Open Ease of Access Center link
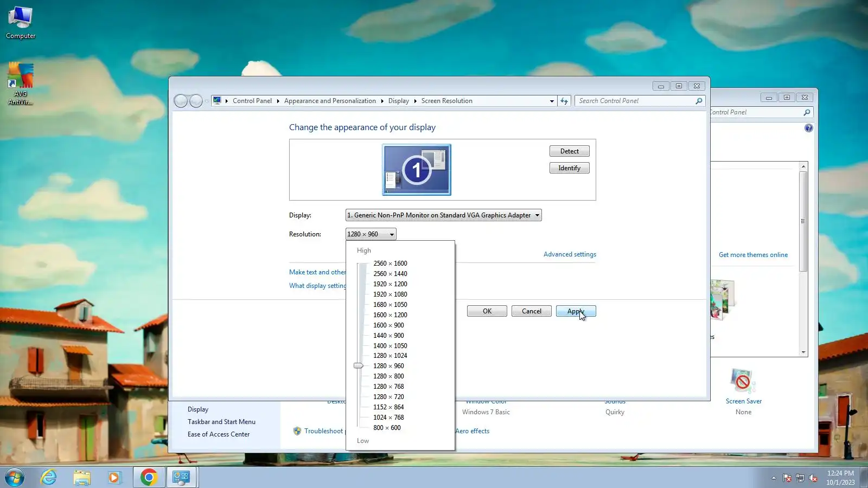Viewport: 868px width, 488px height. point(219,434)
